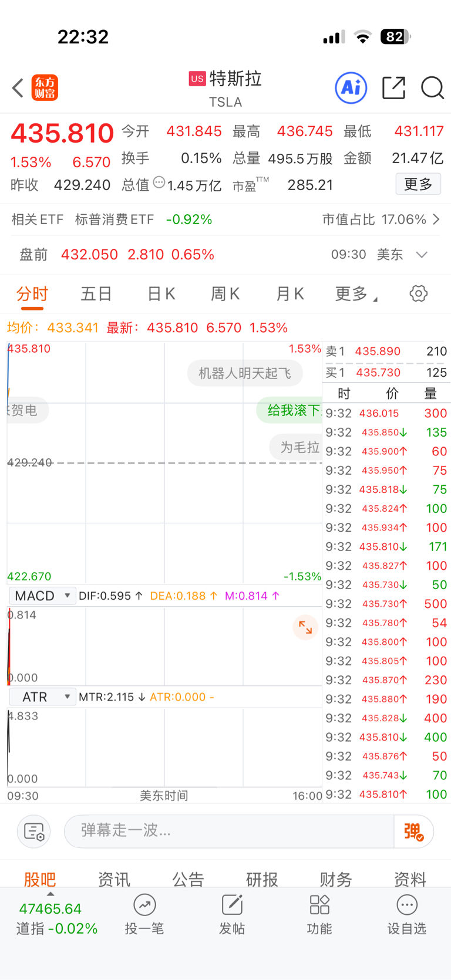Viewport: 451px width, 980px height.
Task: Tap battery indicator in status bar
Action: (x=396, y=37)
